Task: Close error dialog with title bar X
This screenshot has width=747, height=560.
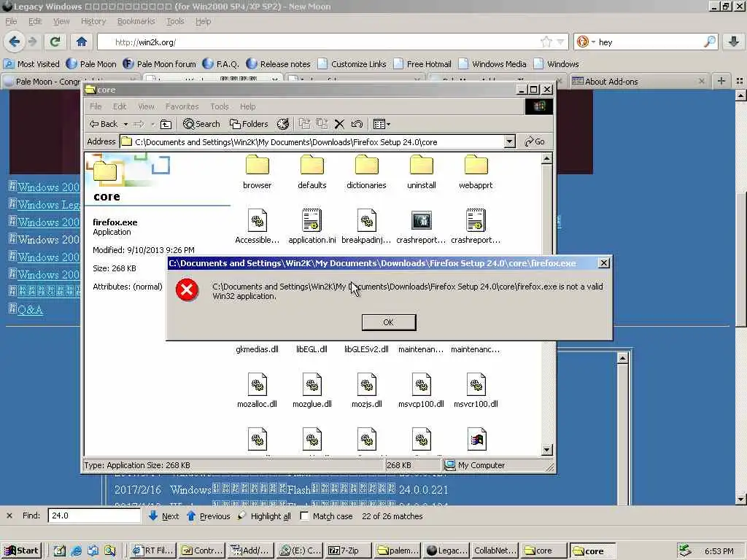Action: click(x=603, y=262)
